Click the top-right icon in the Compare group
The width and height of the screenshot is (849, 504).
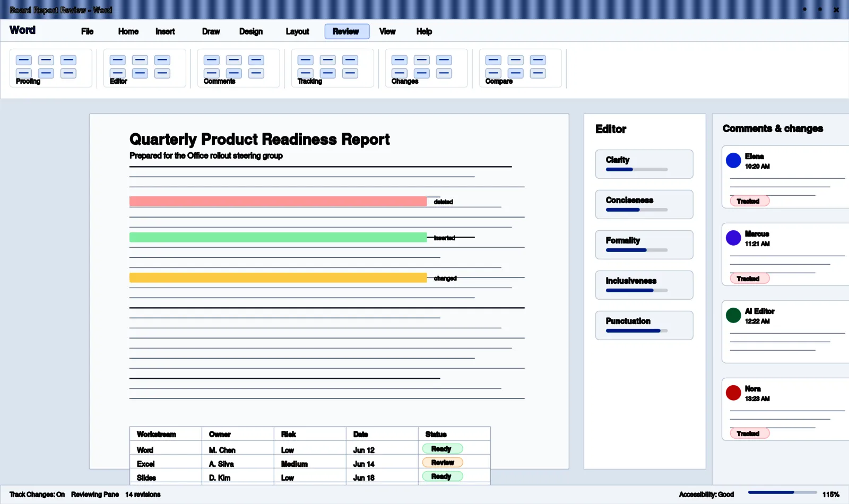pos(538,60)
